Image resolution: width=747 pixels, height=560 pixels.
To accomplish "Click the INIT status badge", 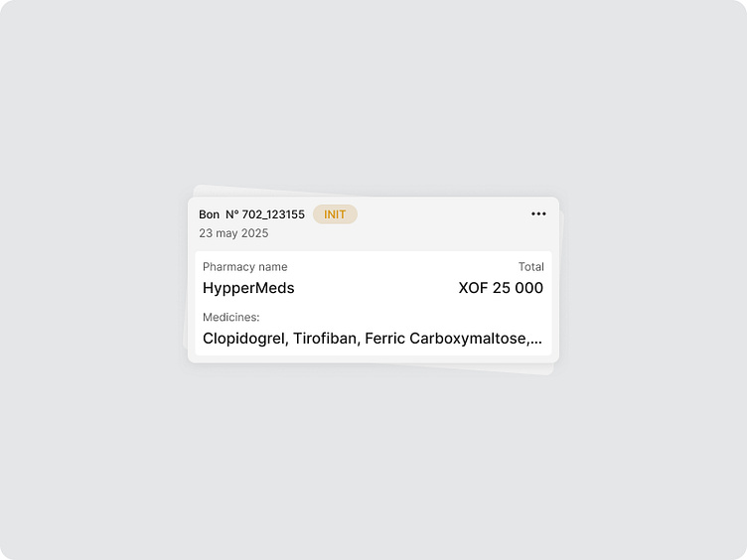I will click(x=335, y=214).
